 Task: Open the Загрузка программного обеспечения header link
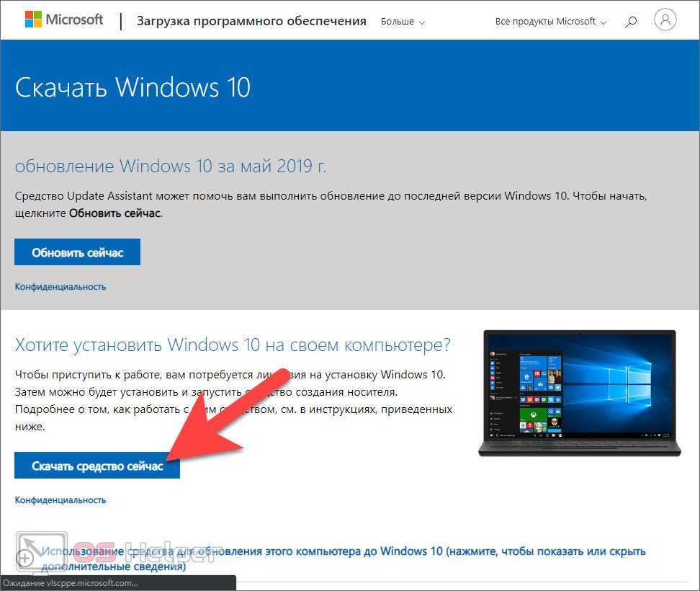point(251,22)
